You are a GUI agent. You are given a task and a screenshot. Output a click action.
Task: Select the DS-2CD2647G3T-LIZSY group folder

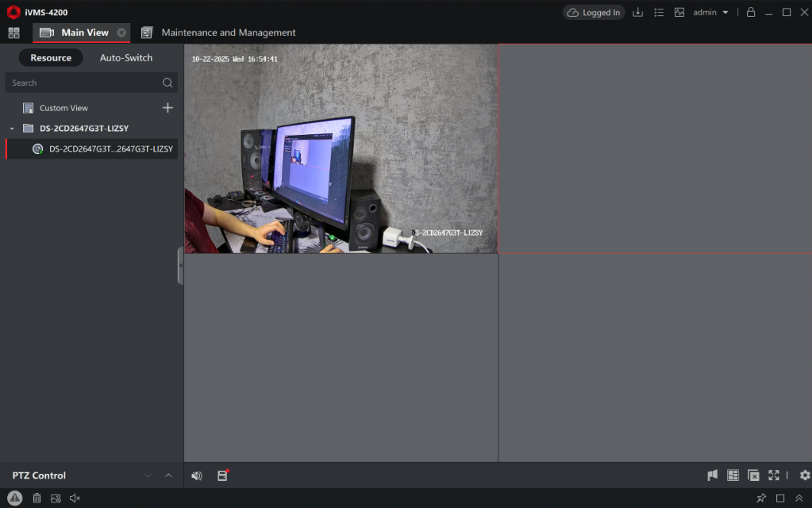click(x=84, y=129)
